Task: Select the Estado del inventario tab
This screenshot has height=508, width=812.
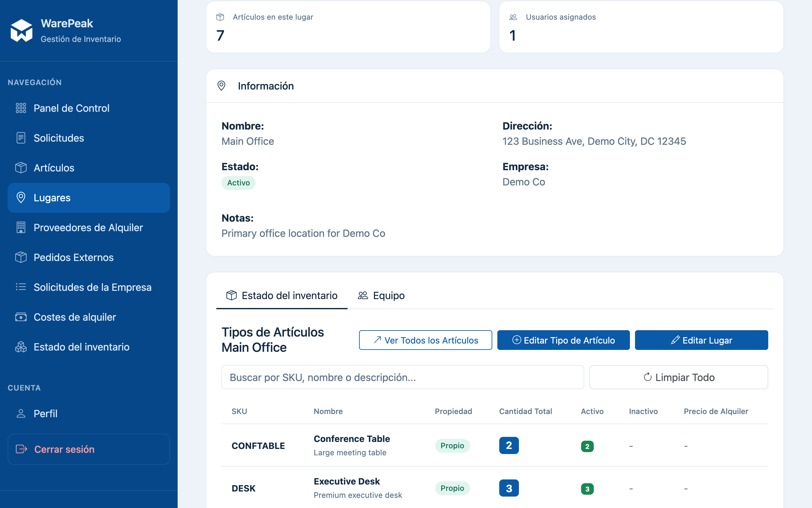Action: tap(282, 295)
